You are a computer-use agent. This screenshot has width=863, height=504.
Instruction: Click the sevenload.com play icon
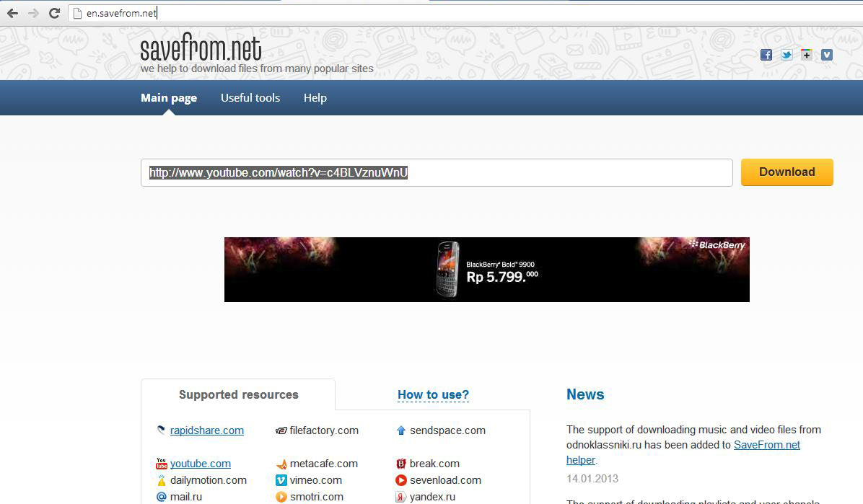pyautogui.click(x=400, y=480)
